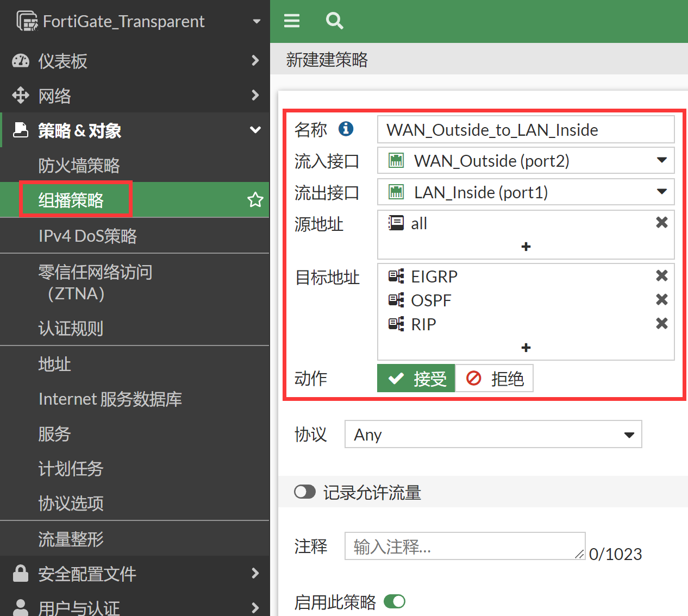Expand the 协议 Any dropdown

[493, 435]
